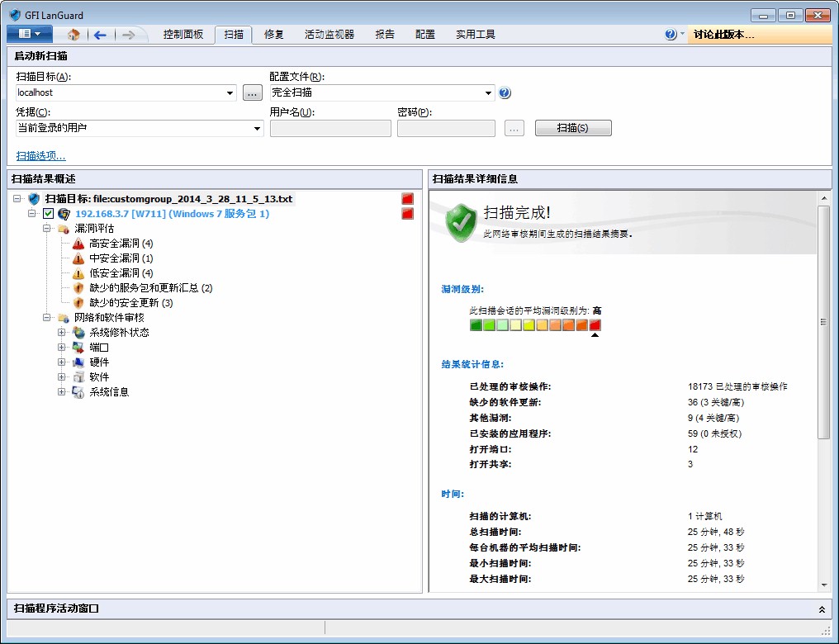Expand the 系统修补状态 node
Image resolution: width=839 pixels, height=644 pixels.
(62, 333)
